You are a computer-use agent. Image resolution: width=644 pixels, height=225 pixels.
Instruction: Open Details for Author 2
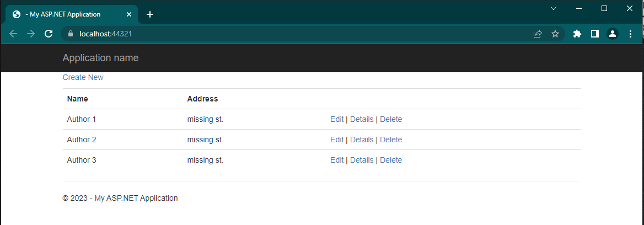(x=362, y=140)
